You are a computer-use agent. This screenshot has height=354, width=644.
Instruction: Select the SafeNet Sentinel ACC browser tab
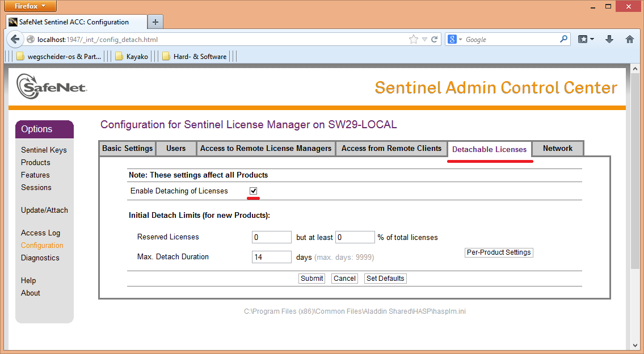77,22
